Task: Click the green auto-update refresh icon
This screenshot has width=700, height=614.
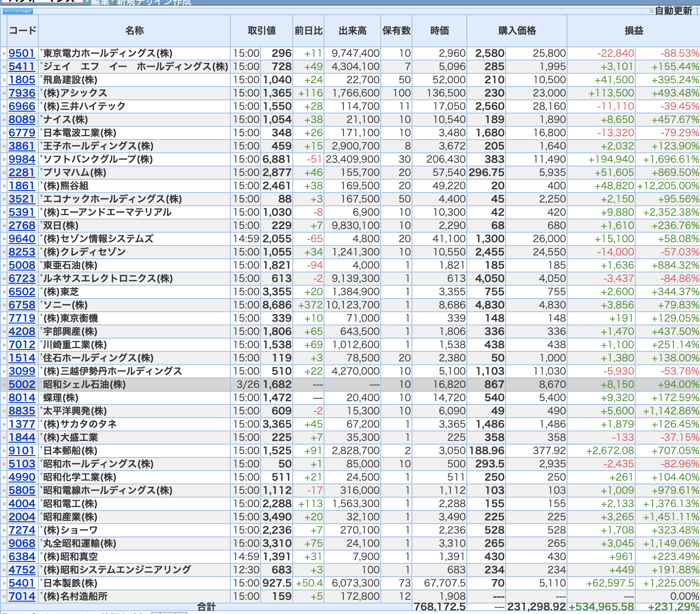Action: click(x=652, y=11)
